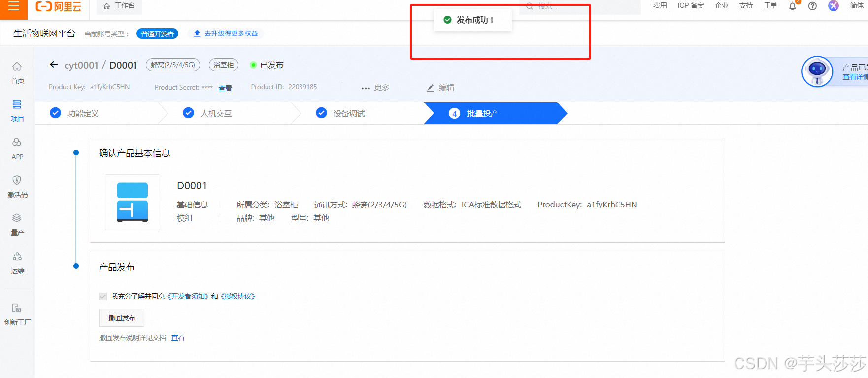Click the 已发布 status indicator

coord(267,65)
